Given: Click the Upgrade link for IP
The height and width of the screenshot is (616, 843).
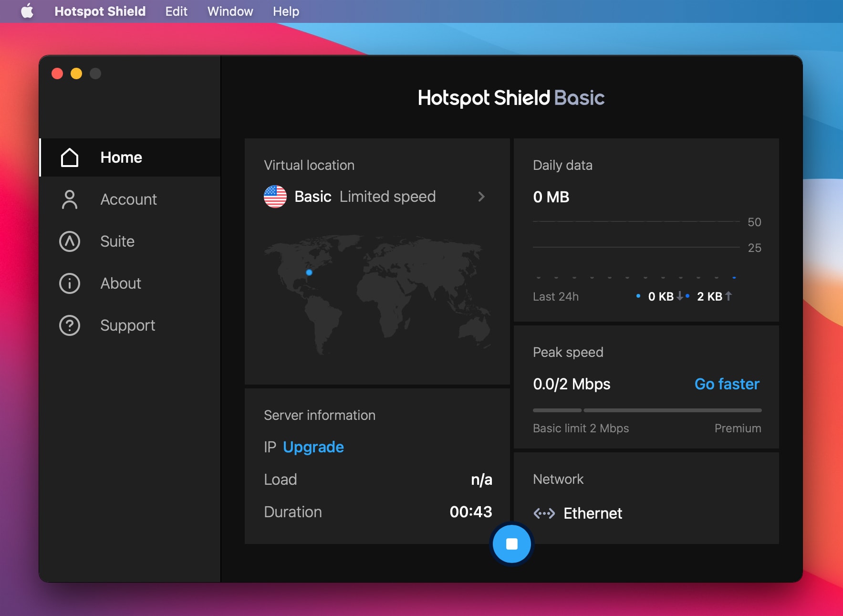Looking at the screenshot, I should tap(313, 447).
